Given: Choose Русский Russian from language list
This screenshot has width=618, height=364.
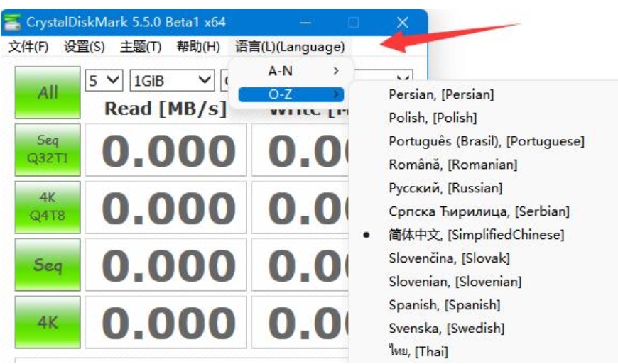Looking at the screenshot, I should click(445, 188).
